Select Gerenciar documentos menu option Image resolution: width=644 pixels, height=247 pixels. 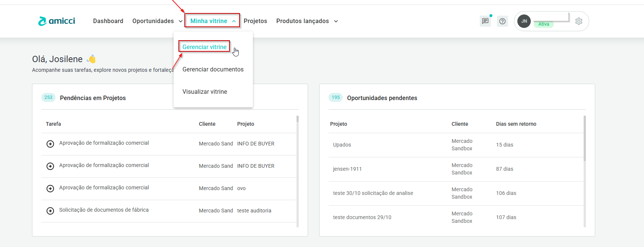point(213,70)
